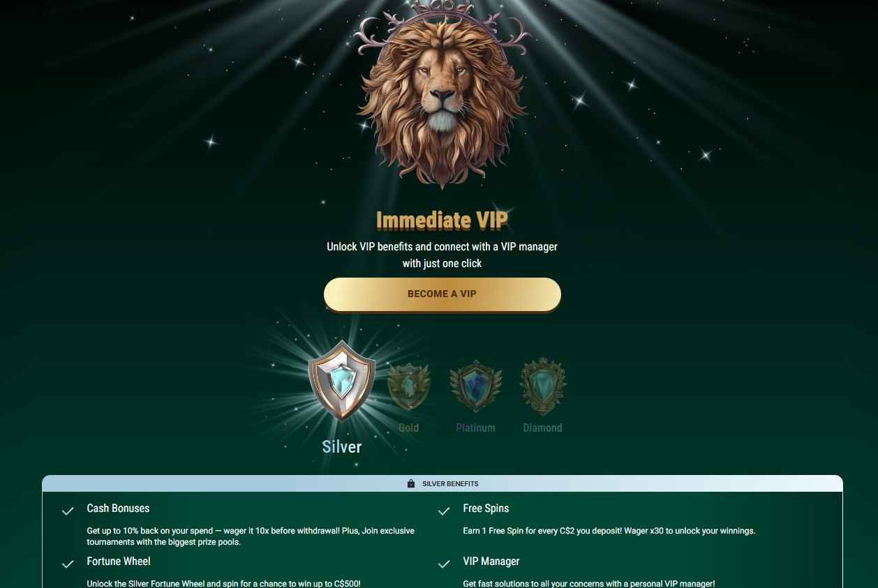Screen dimensions: 878x588
Task: Select the Diamond tier badge icon
Action: (x=542, y=387)
